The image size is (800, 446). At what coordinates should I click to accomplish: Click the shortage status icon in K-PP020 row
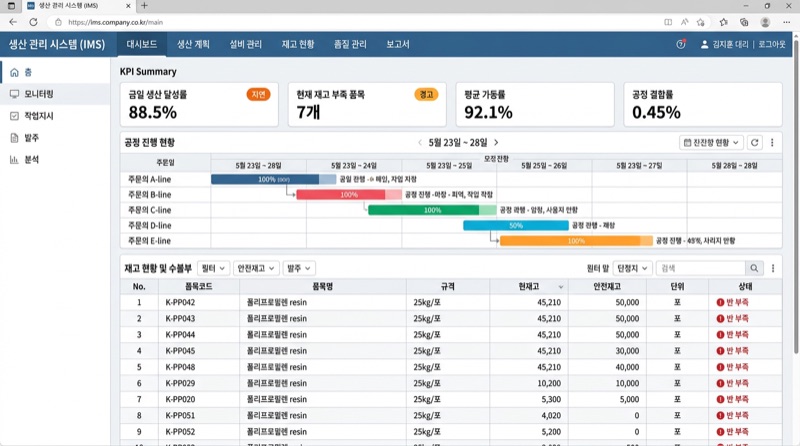[x=720, y=399]
